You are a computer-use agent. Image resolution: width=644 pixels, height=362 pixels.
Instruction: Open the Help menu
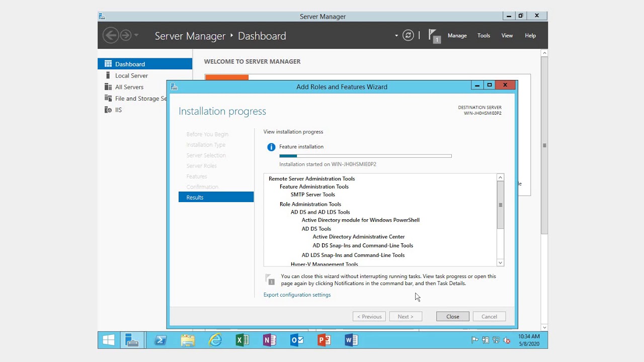tap(530, 36)
